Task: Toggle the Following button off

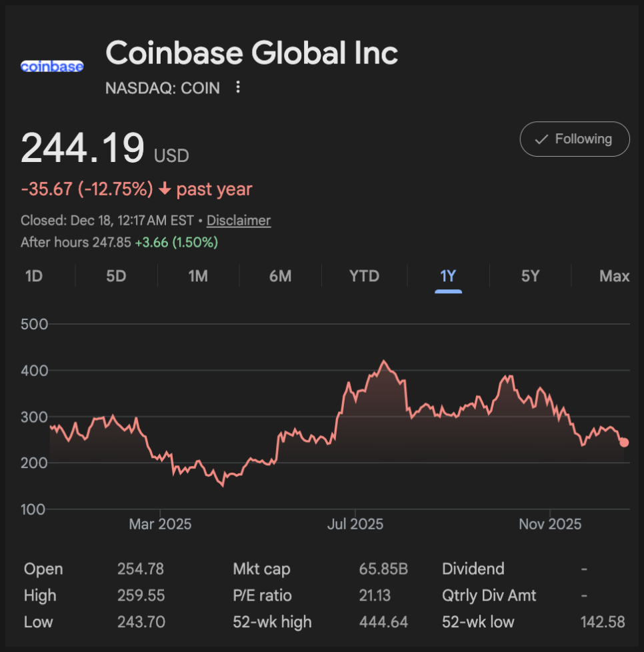Action: click(x=574, y=139)
